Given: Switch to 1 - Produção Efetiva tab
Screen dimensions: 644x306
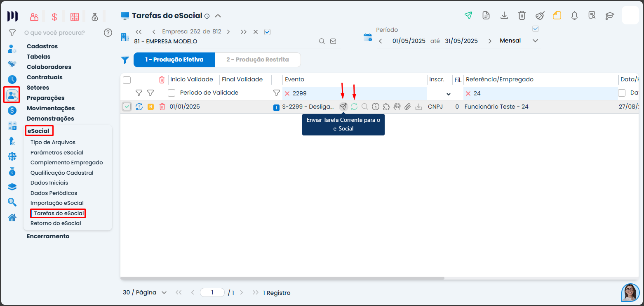Looking at the screenshot, I should [x=174, y=59].
